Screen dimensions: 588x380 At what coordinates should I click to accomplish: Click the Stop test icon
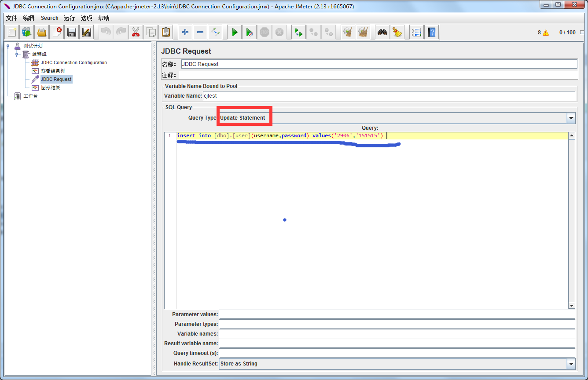coord(265,32)
